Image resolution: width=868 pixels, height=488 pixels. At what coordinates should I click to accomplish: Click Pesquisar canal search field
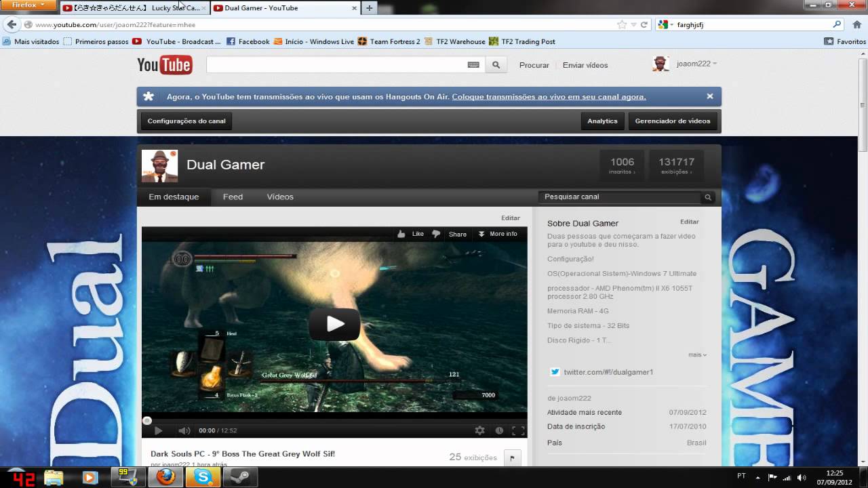coord(620,197)
